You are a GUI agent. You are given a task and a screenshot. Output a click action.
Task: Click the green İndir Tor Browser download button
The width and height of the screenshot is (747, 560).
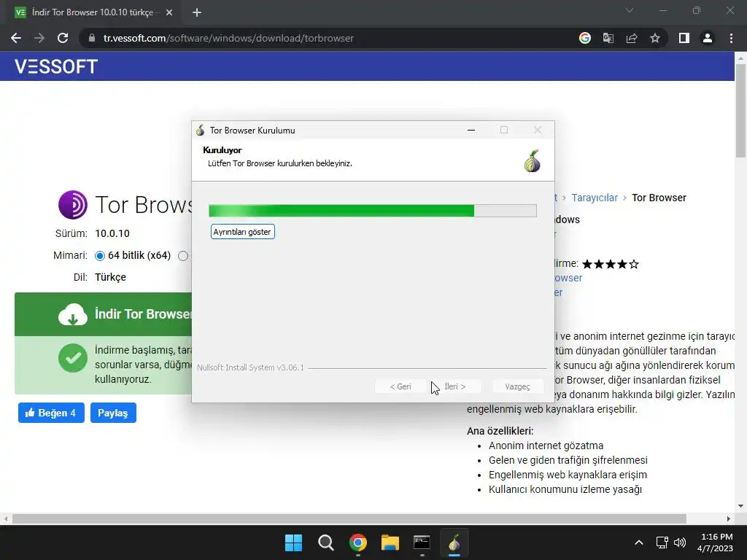[x=103, y=314]
